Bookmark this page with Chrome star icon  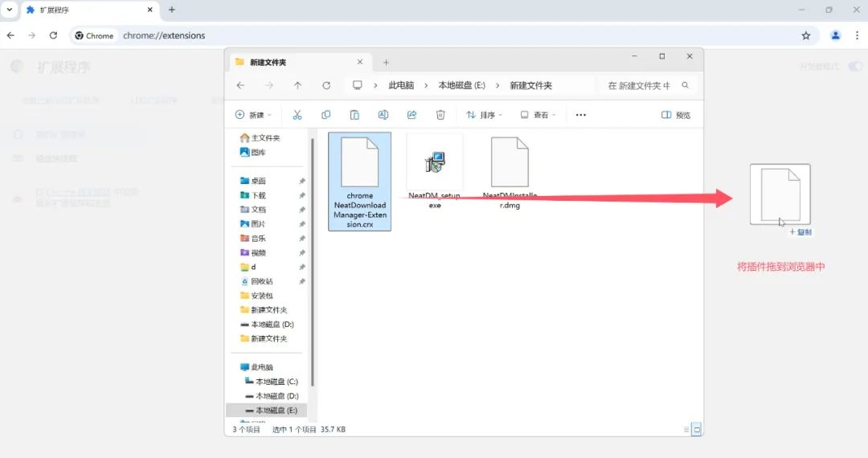point(806,35)
